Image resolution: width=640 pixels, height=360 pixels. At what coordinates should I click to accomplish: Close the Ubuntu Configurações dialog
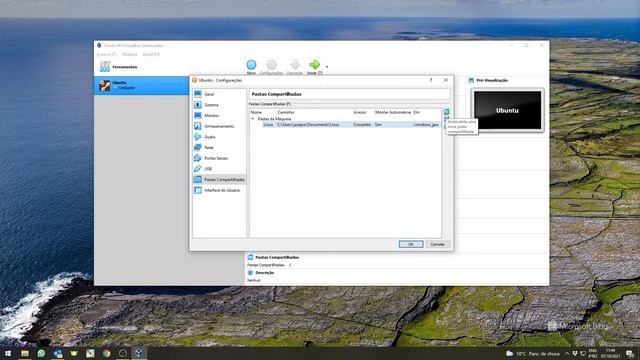(446, 80)
